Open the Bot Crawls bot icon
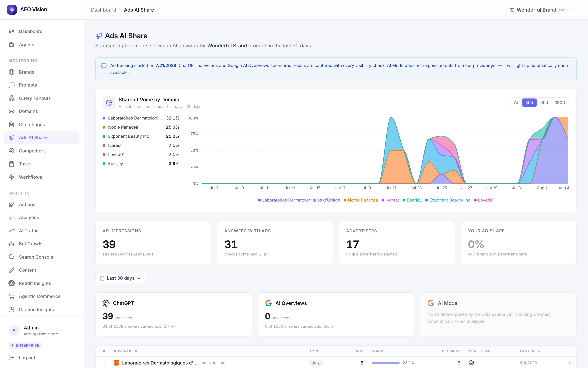The image size is (588, 368). (11, 244)
